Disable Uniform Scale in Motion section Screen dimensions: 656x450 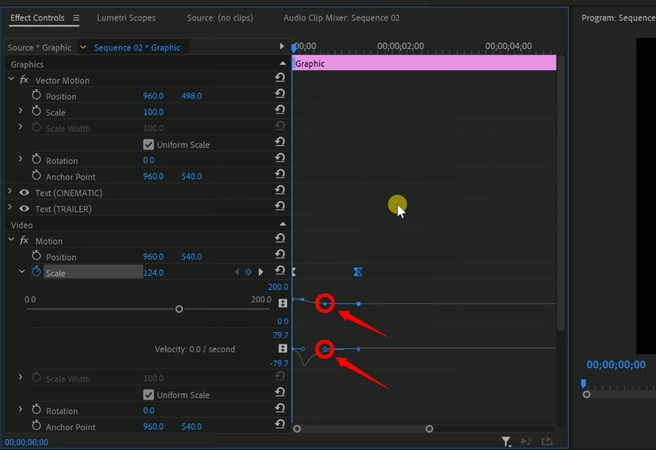pos(149,395)
